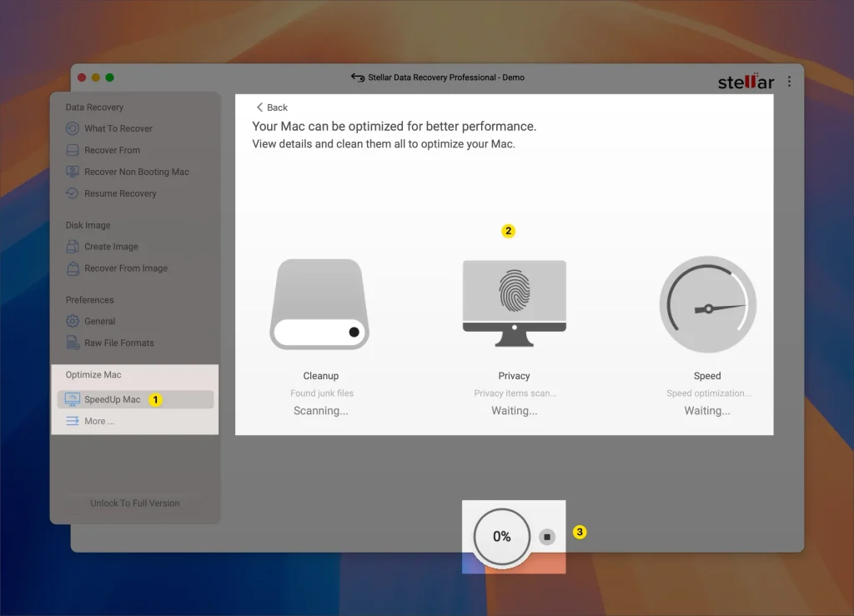
Task: Click Unlock To Full Version
Action: 134,503
